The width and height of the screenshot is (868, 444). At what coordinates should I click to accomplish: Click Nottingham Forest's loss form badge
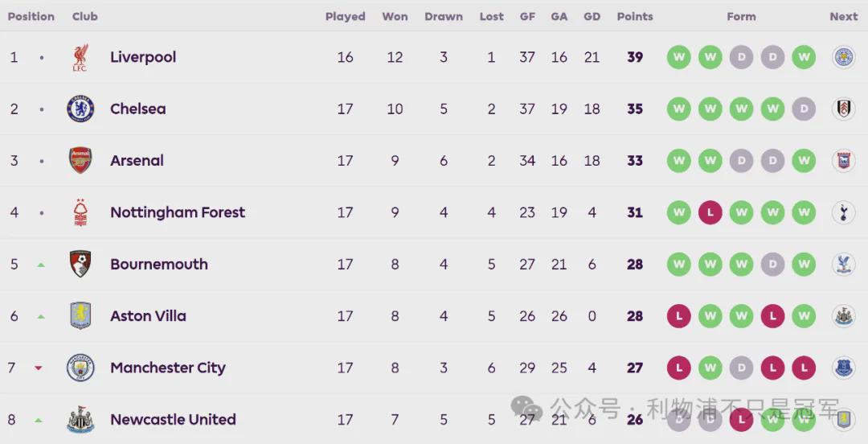point(710,212)
